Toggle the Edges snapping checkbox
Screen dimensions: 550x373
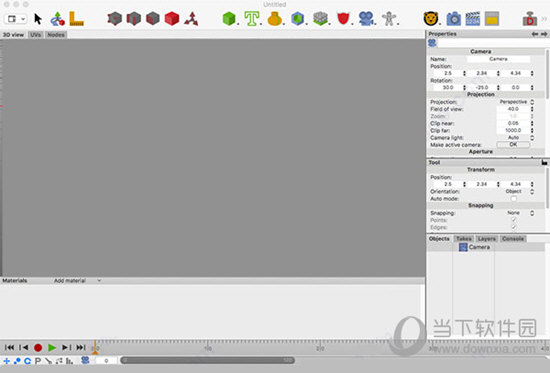tap(514, 227)
